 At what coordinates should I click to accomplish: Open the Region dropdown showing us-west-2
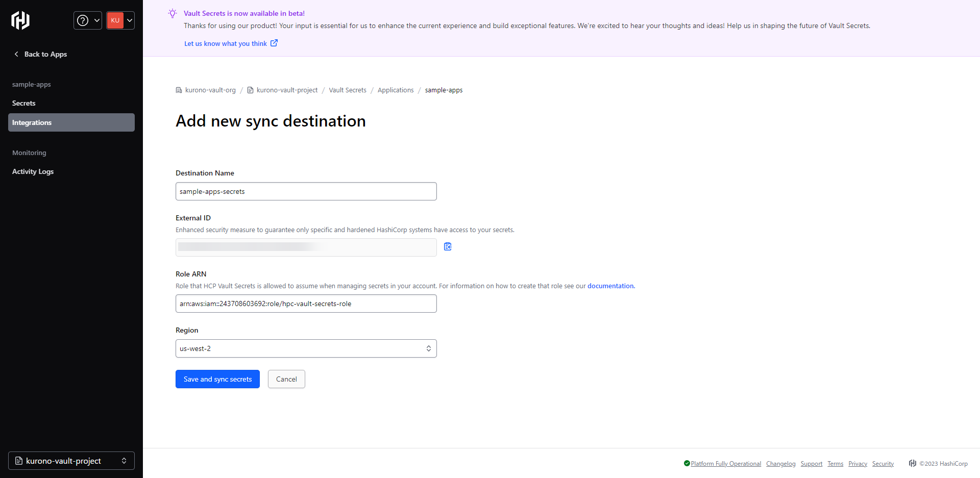306,348
